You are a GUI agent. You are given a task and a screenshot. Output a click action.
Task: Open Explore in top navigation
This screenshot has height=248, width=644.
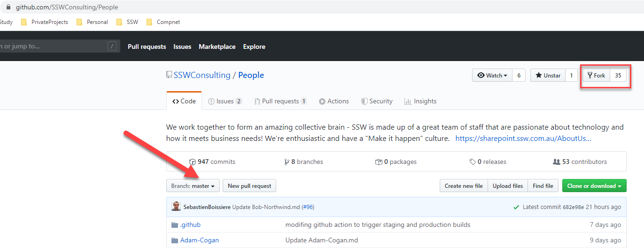[254, 46]
